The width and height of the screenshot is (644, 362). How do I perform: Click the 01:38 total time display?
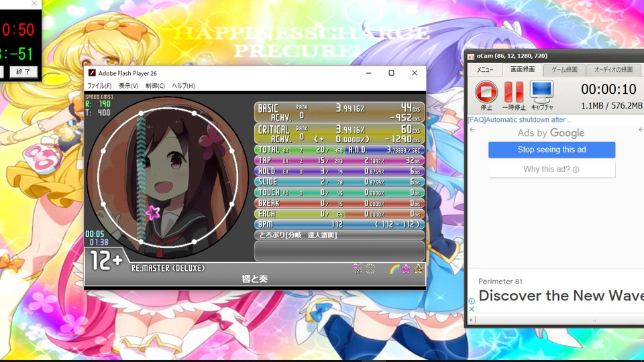(x=99, y=242)
